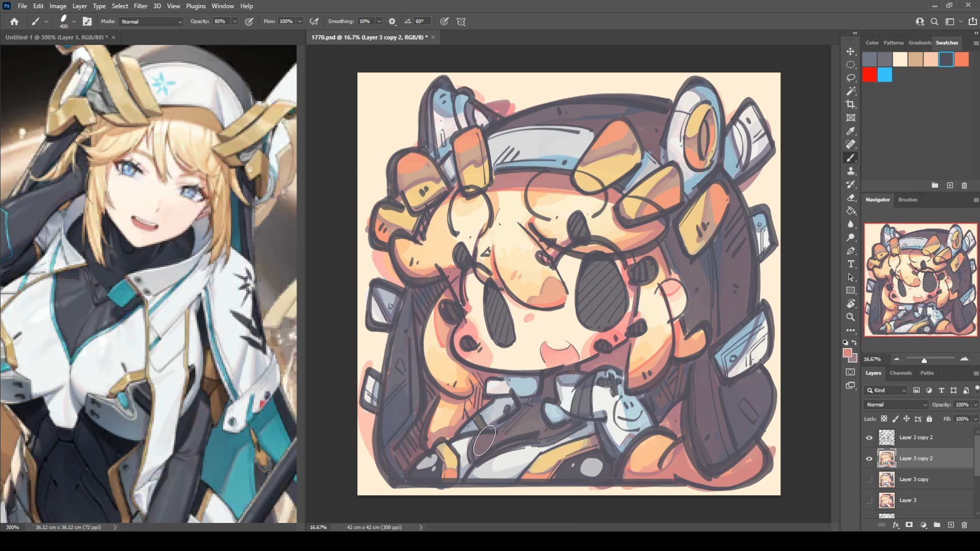Open layer filter Kind dropdown
The width and height of the screenshot is (980, 551).
pyautogui.click(x=886, y=390)
